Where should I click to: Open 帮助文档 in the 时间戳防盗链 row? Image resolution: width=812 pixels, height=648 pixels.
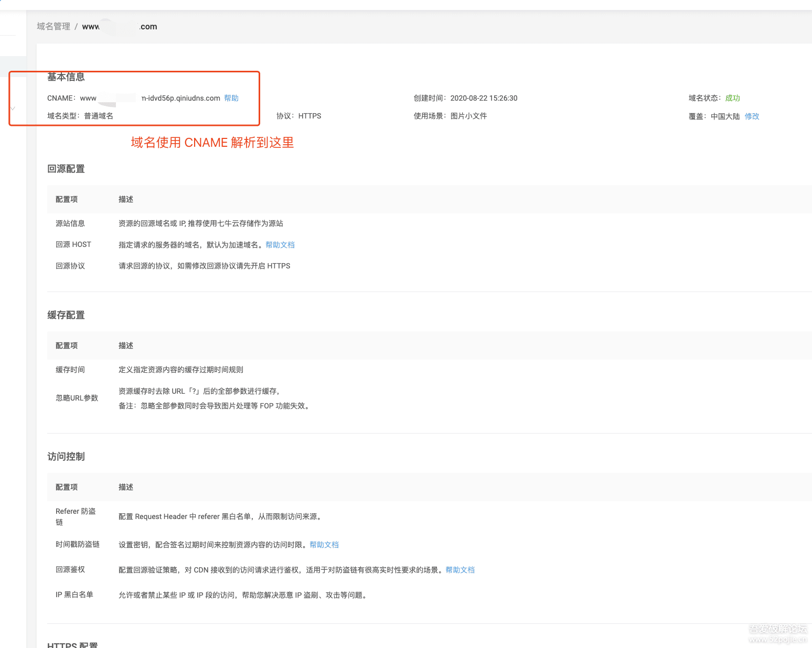click(x=324, y=545)
